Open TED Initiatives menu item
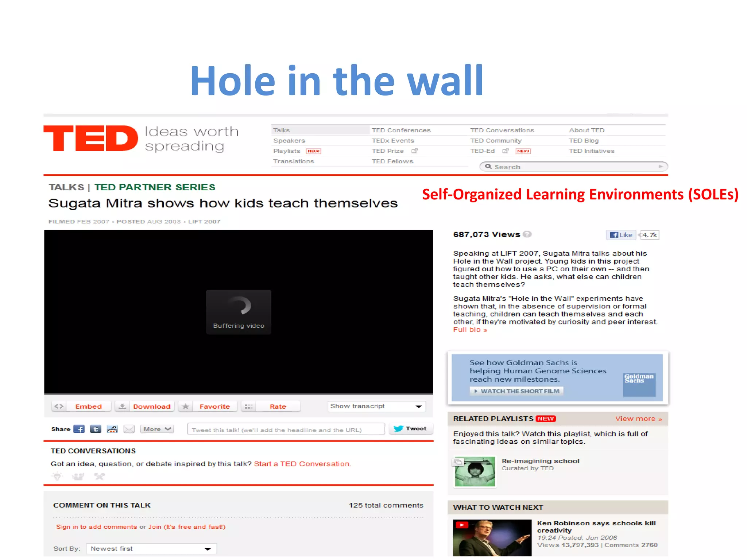This screenshot has width=747, height=560. pos(592,151)
